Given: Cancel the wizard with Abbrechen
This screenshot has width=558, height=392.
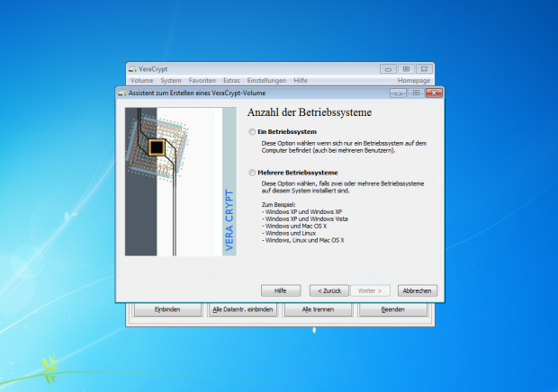Looking at the screenshot, I should (x=417, y=290).
